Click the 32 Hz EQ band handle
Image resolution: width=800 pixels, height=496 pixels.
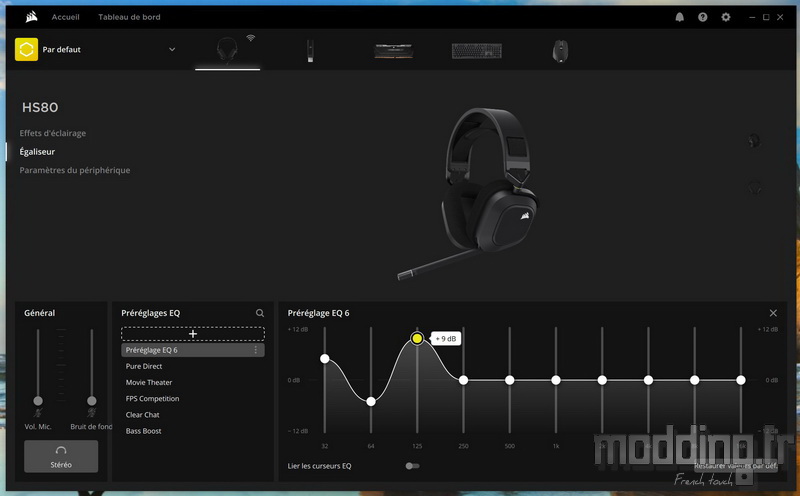tap(324, 359)
